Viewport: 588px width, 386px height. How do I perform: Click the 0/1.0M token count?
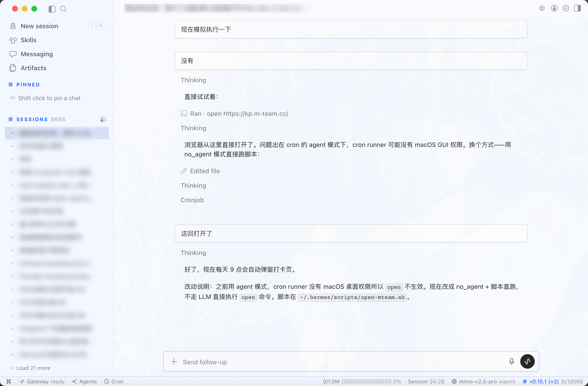(331, 382)
